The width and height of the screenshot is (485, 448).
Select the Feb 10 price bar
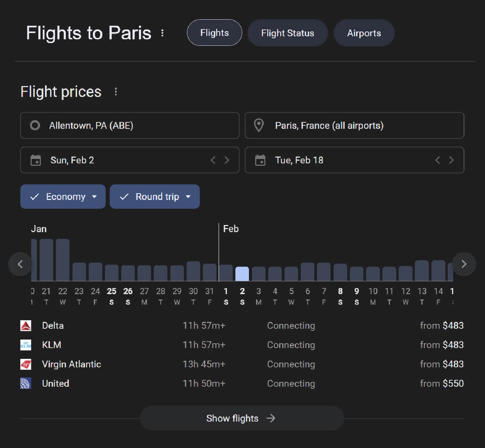373,274
